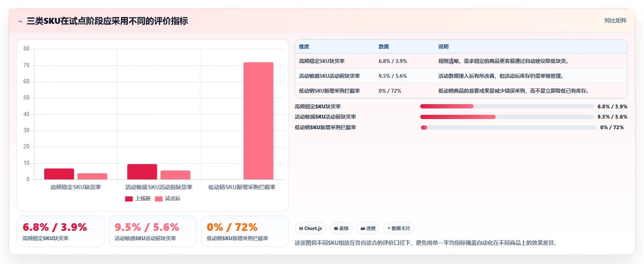Click the 维度 column header
The image size is (644, 264).
(304, 47)
